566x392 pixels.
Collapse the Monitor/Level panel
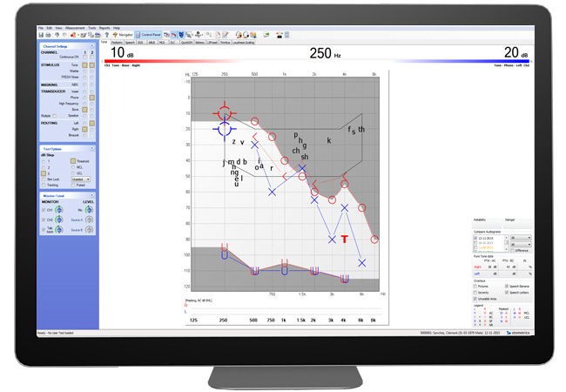tap(92, 195)
